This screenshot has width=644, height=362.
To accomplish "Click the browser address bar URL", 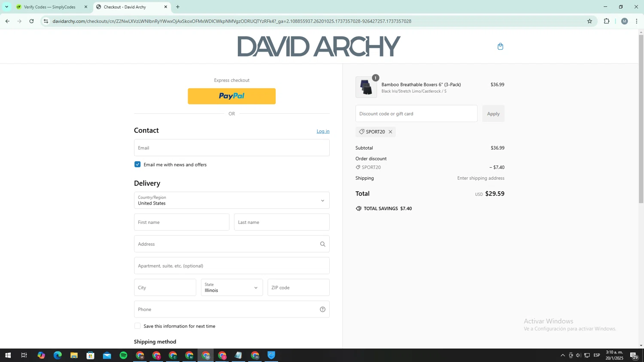I will tap(232, 21).
